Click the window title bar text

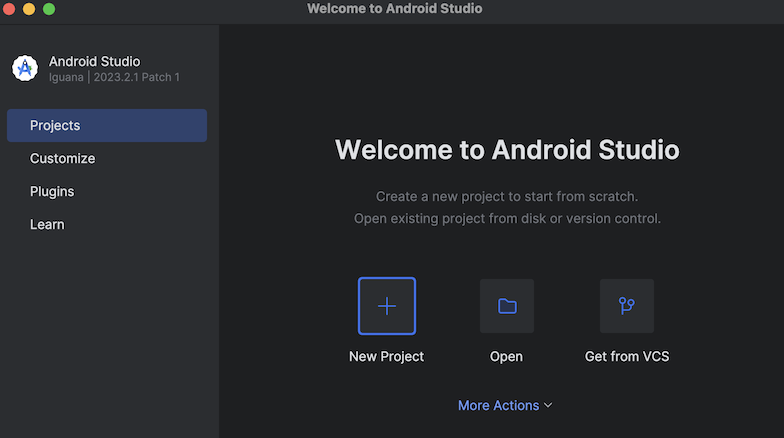394,8
